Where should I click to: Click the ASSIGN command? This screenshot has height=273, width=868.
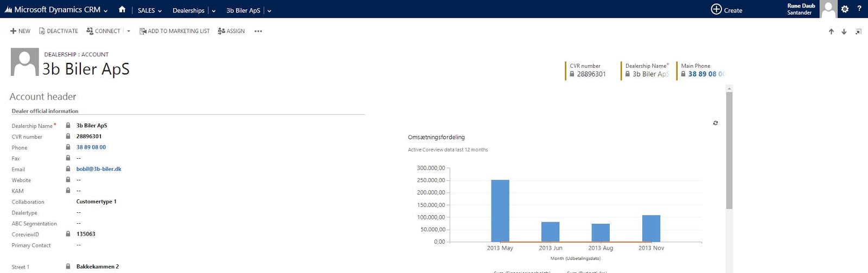point(231,31)
